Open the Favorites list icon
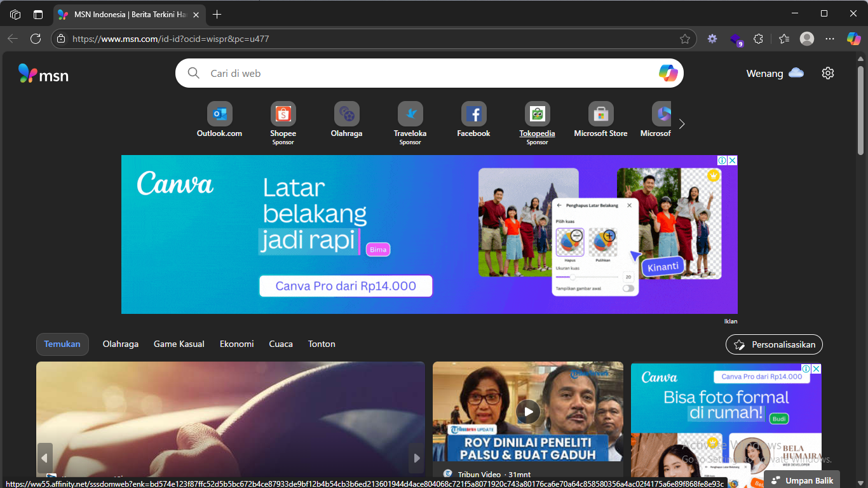The width and height of the screenshot is (868, 488). tap(784, 39)
